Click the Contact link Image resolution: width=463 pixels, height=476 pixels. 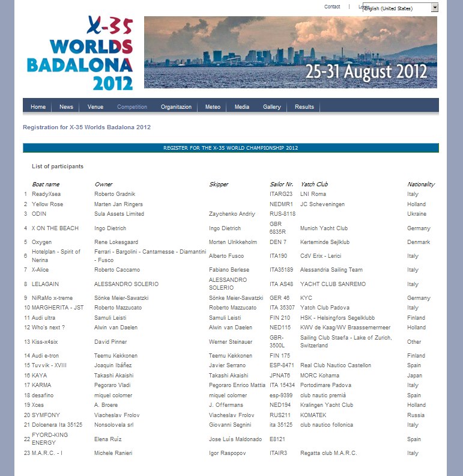332,7
